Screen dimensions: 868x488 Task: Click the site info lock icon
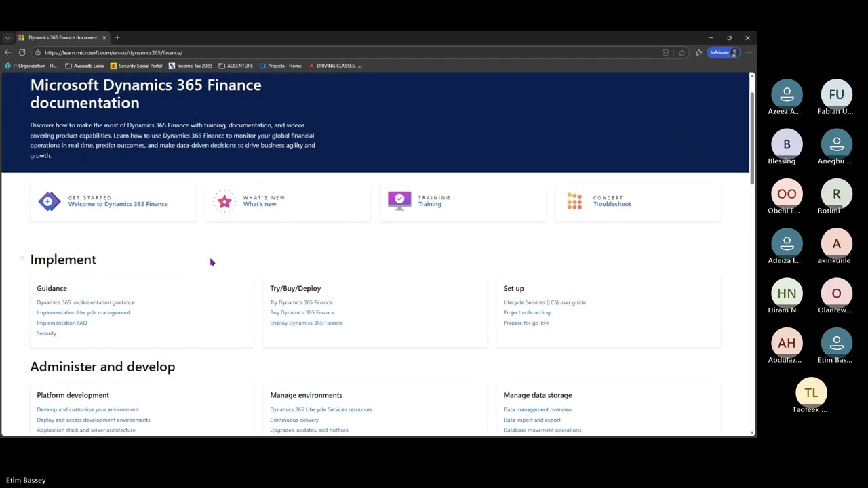(38, 52)
